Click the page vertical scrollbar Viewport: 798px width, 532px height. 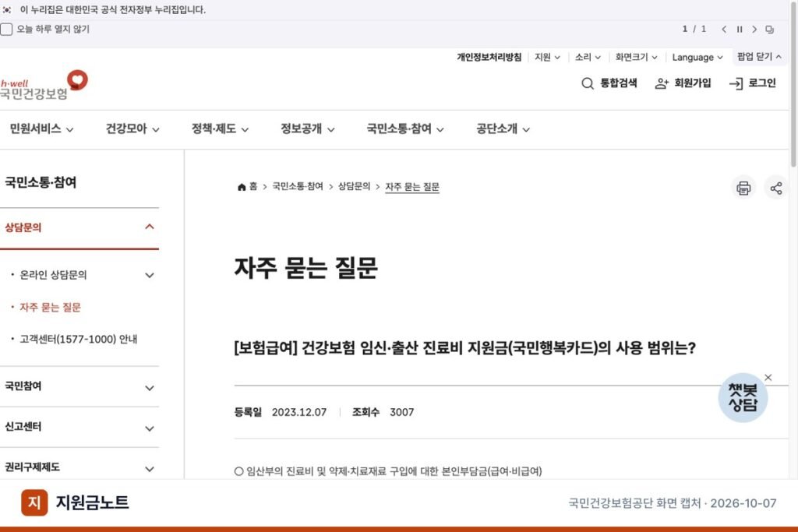[x=793, y=84]
